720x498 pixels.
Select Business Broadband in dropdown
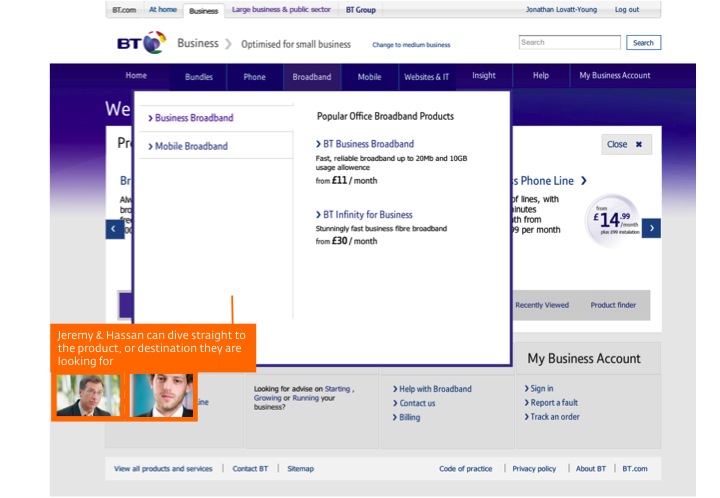pos(194,118)
